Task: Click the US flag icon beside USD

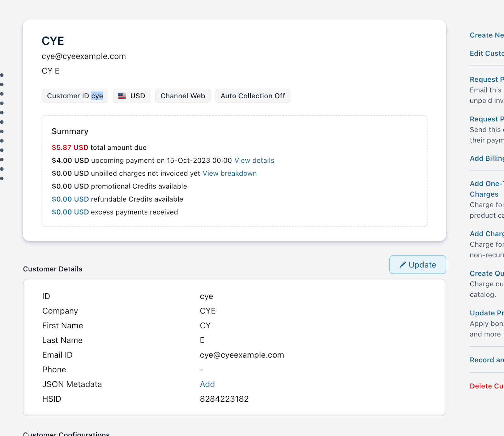Action: (122, 96)
